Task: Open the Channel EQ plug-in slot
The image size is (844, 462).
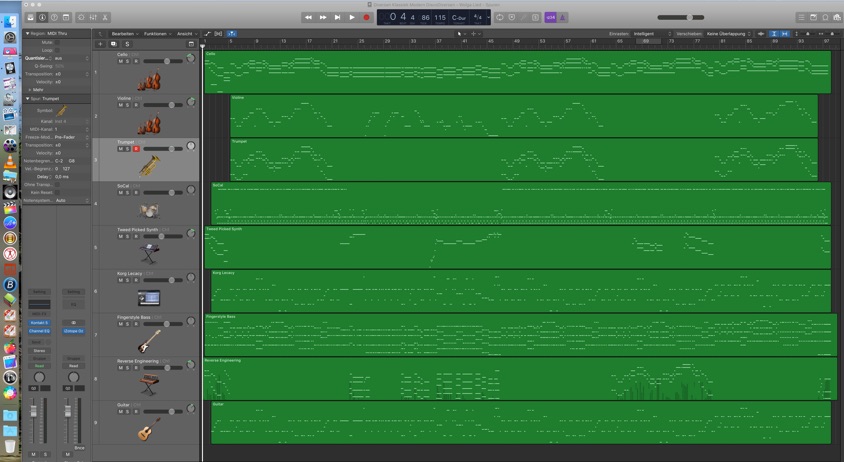Action: click(x=39, y=331)
